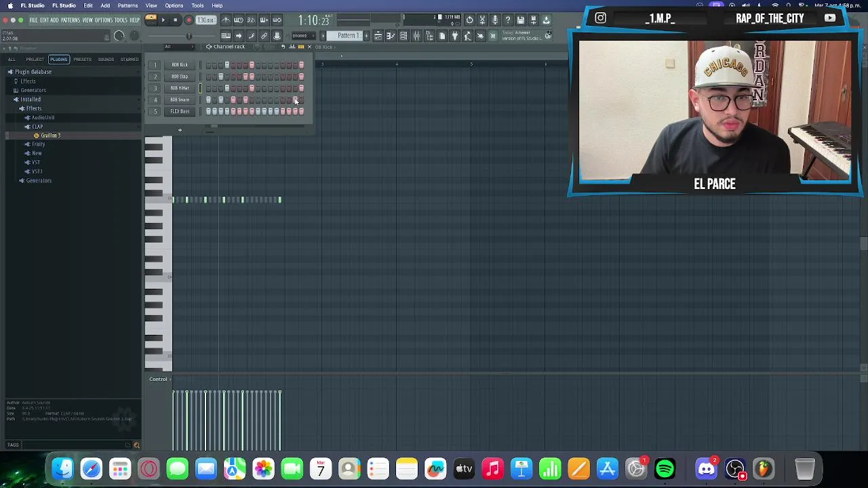Click the record button in transport
The height and width of the screenshot is (488, 868).
coord(189,20)
